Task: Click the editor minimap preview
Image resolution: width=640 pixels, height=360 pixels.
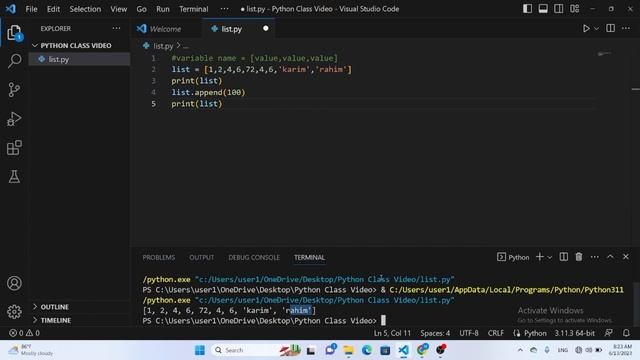Action: coord(604,54)
